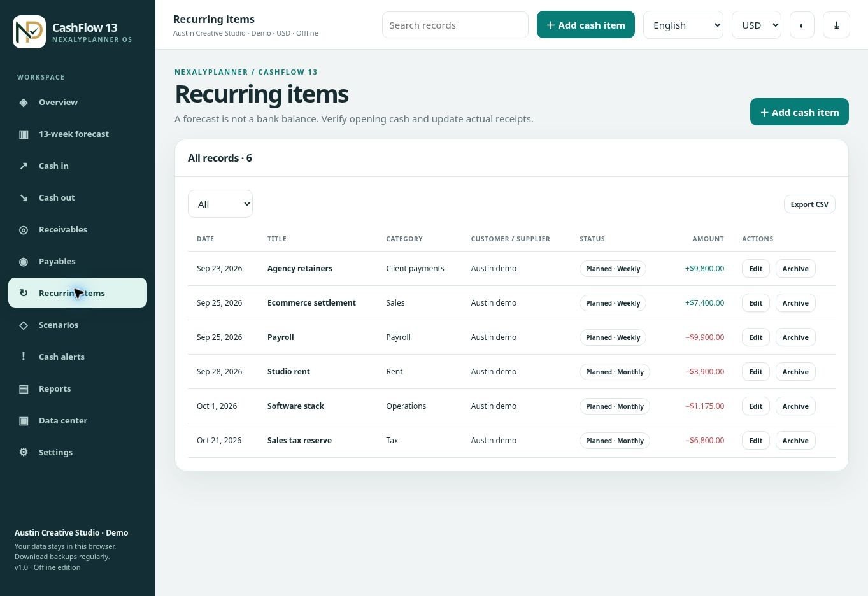Image resolution: width=868 pixels, height=596 pixels.
Task: Click the CashFlow 13 logo icon
Action: click(29, 32)
